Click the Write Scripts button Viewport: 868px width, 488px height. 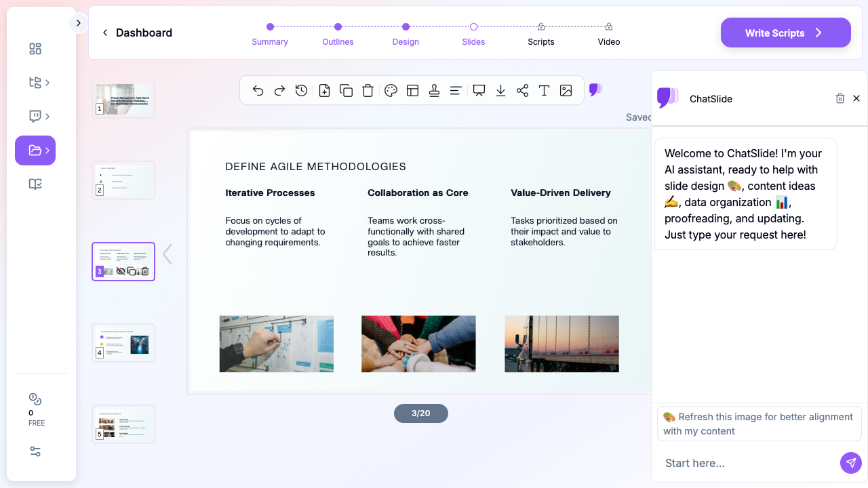tap(785, 32)
